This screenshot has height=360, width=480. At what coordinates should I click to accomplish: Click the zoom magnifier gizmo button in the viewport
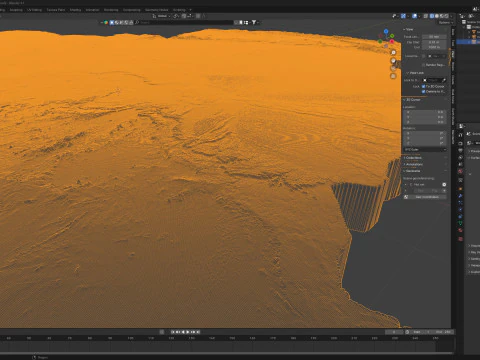(393, 53)
